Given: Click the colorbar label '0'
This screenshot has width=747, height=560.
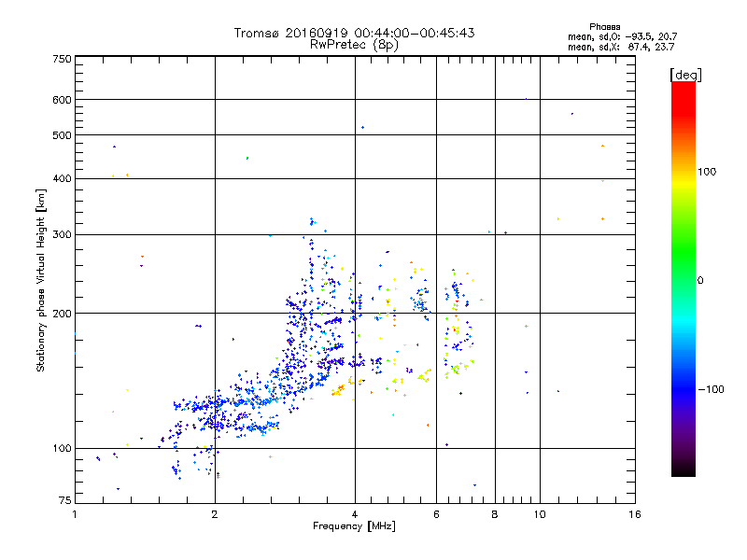Looking at the screenshot, I should 699,281.
